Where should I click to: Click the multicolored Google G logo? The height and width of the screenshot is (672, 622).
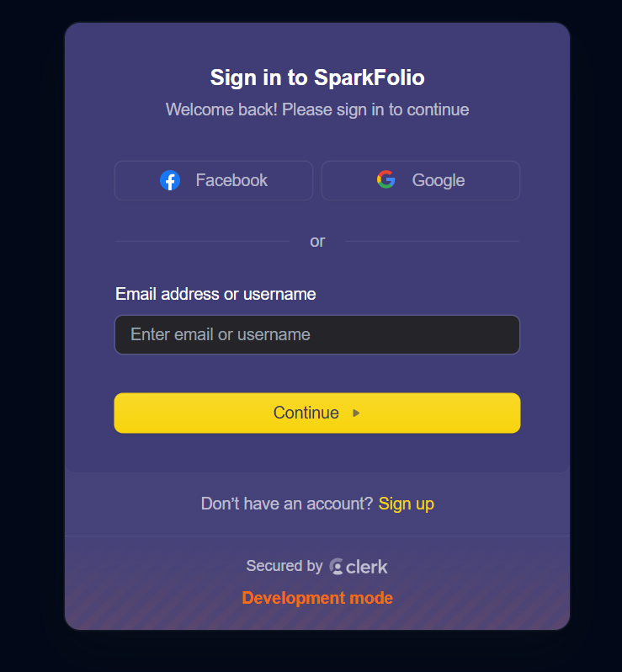tap(386, 179)
